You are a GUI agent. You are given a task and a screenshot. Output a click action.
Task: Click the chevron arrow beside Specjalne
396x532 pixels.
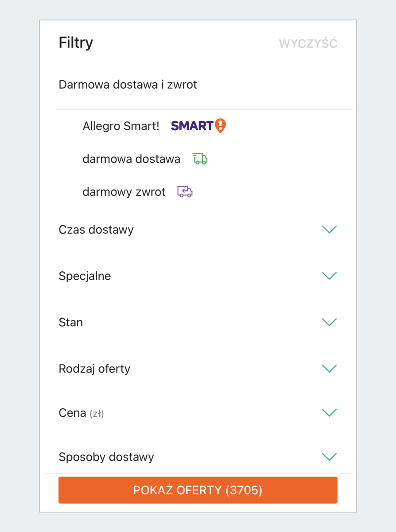click(x=329, y=276)
